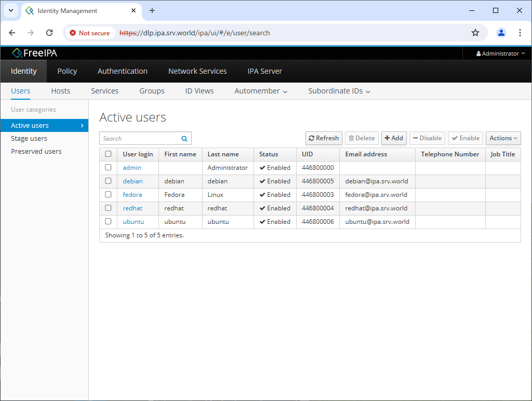Check the select-all checkbox in table header
Screen dimensions: 532x401
[109, 154]
